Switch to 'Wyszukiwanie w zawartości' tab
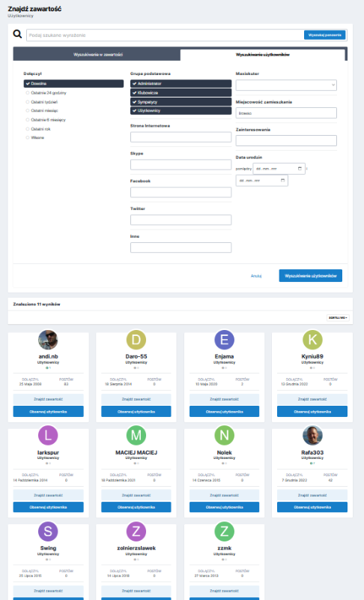 click(97, 54)
